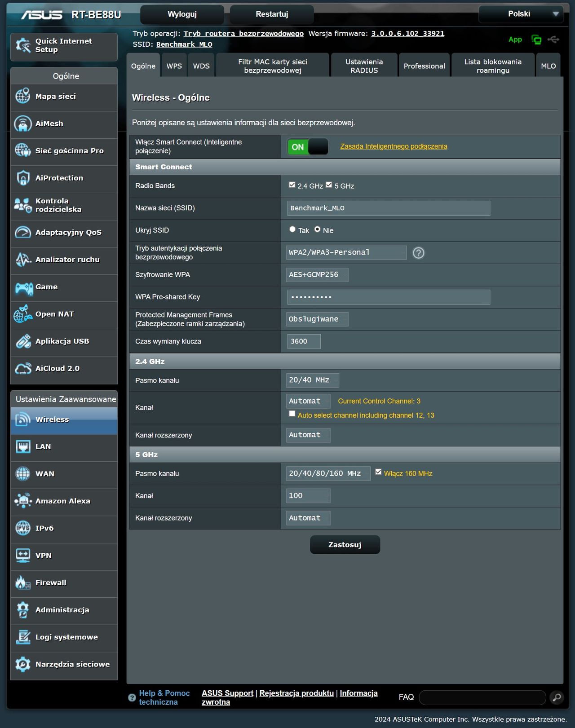Click the Logi systemowe icon
575x728 pixels.
(x=22, y=637)
